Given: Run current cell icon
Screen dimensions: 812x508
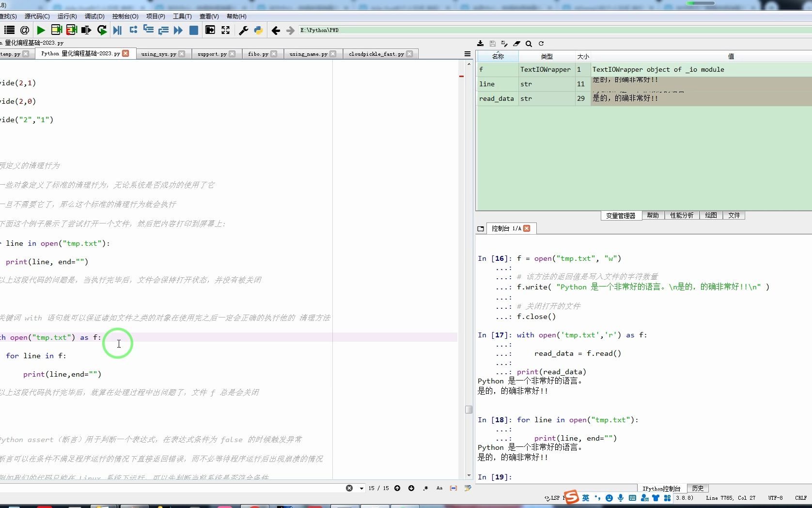Looking at the screenshot, I should pos(56,30).
